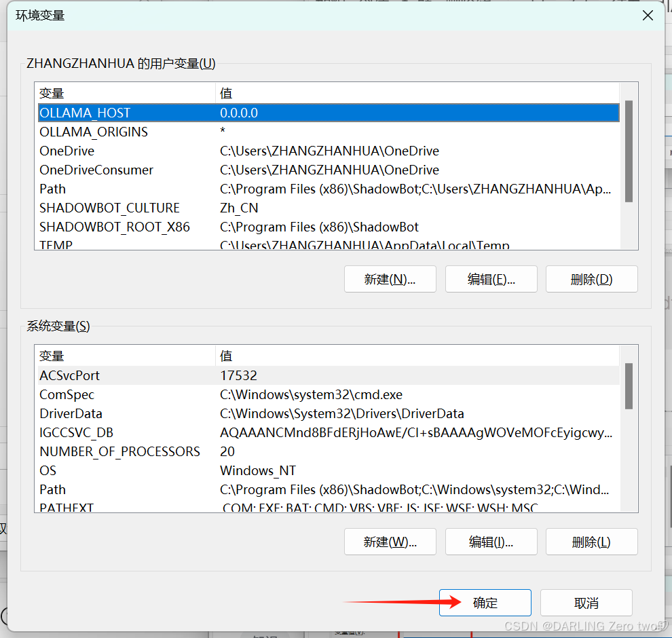
Task: Click the 取消 button
Action: coord(586,603)
